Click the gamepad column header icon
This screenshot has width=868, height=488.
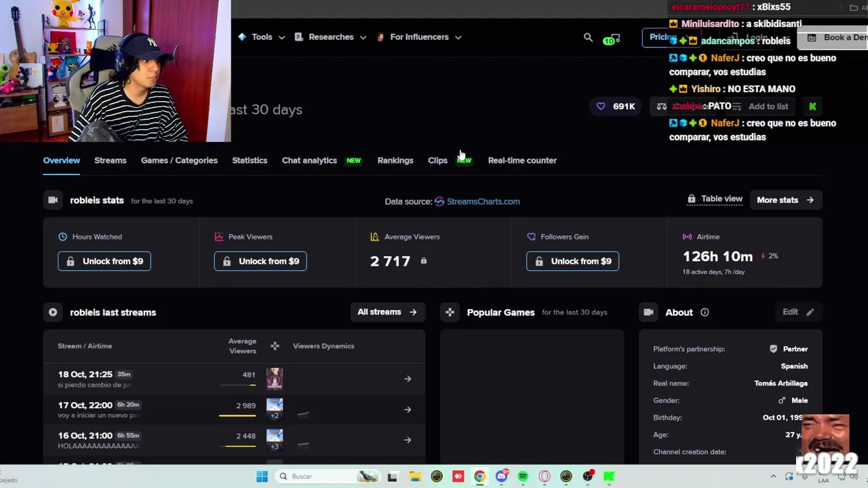point(275,346)
